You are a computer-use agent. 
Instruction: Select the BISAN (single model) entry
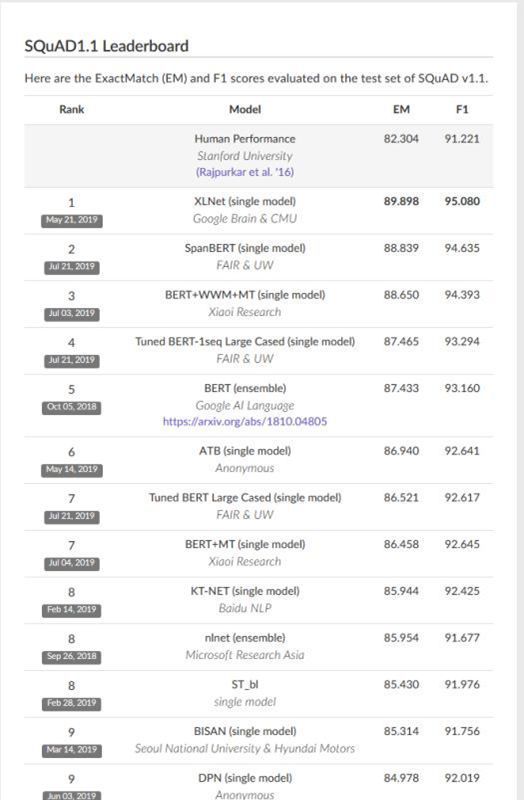[245, 731]
